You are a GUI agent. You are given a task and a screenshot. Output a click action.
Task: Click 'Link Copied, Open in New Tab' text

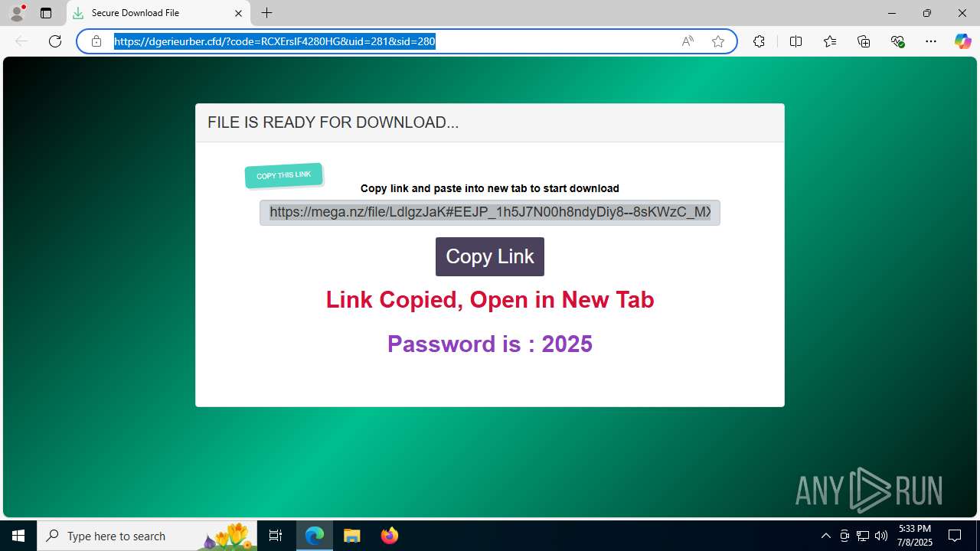coord(490,299)
